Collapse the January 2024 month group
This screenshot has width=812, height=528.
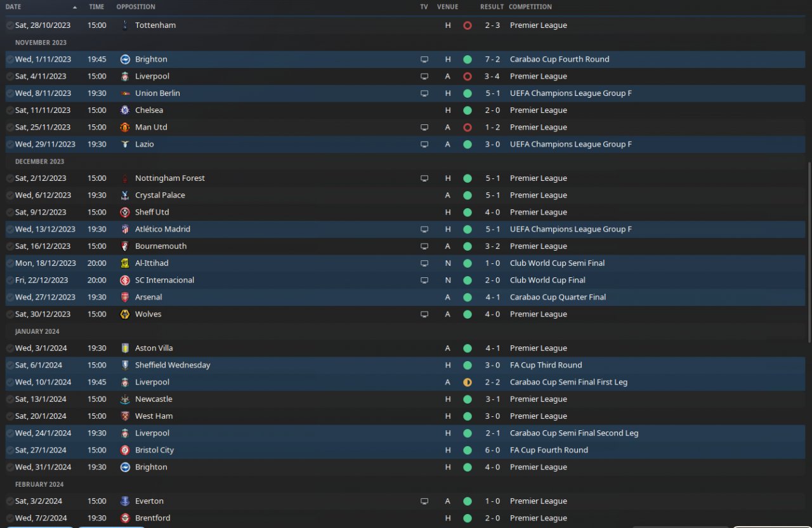point(37,331)
